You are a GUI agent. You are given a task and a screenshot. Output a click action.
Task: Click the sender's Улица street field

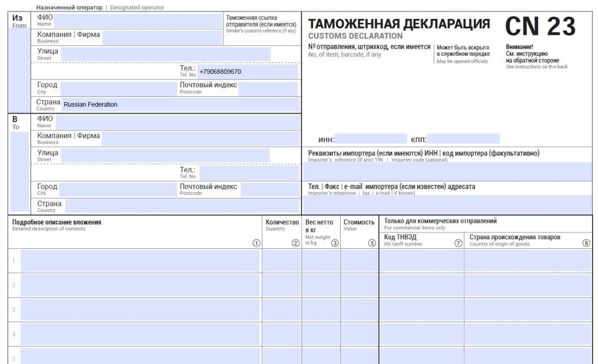tap(166, 54)
